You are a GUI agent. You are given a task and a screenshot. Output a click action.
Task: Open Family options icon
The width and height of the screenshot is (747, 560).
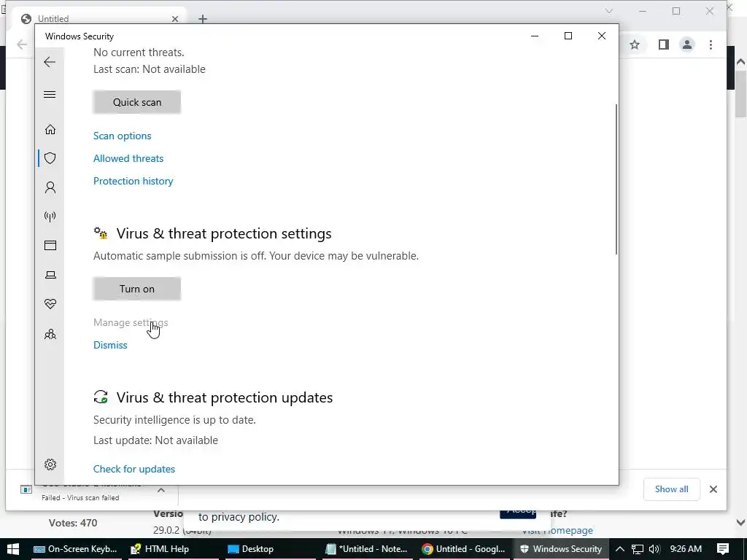pos(50,334)
